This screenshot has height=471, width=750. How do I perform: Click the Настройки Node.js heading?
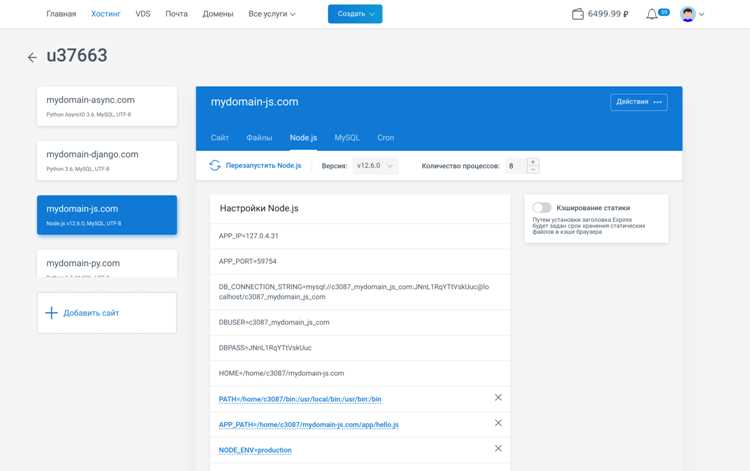[x=259, y=208]
